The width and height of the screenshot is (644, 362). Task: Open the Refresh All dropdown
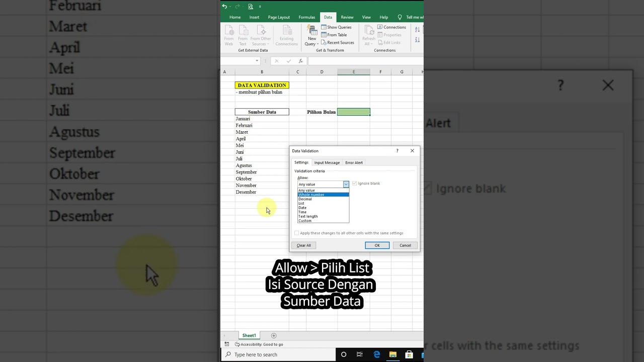coord(369,35)
